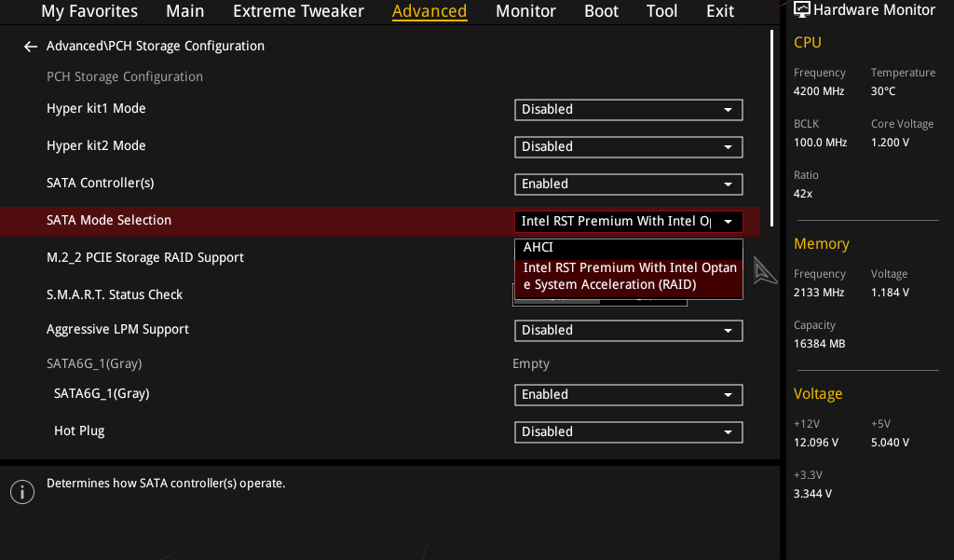Click the info icon beside the help text

point(22,492)
